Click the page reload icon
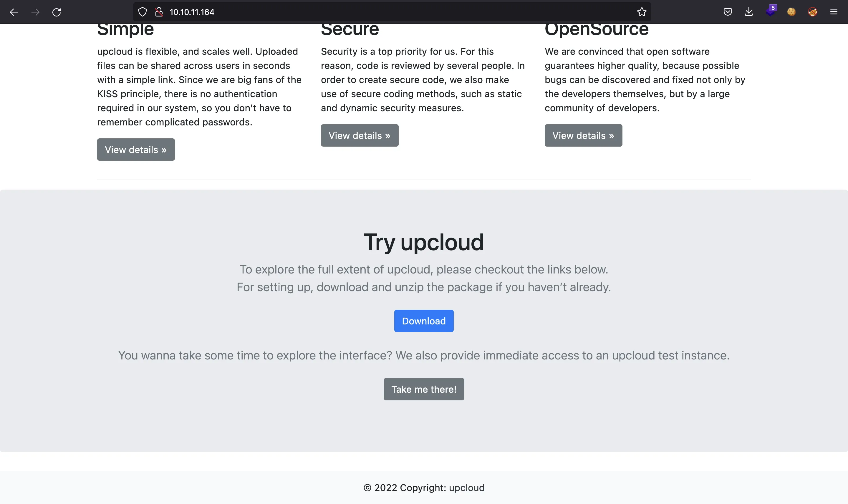The width and height of the screenshot is (848, 504). click(56, 12)
